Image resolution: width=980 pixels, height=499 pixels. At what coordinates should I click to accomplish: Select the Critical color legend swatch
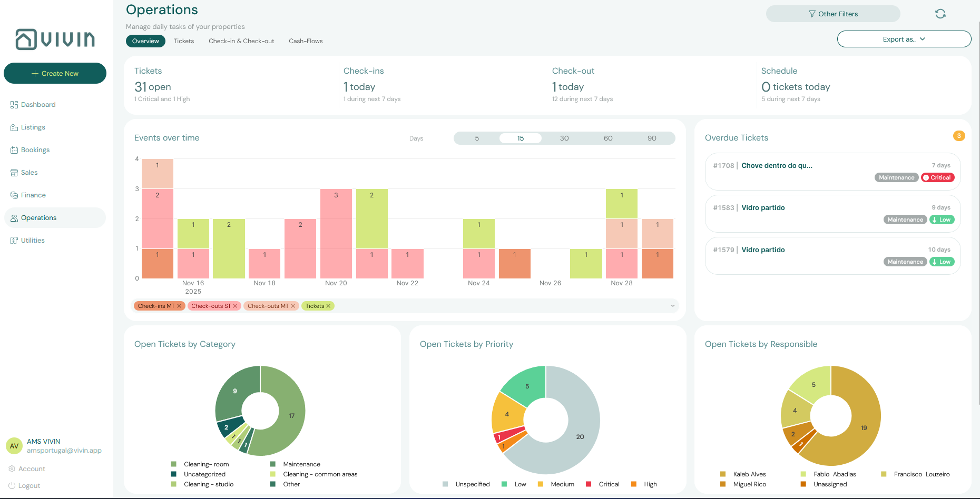[589, 484]
